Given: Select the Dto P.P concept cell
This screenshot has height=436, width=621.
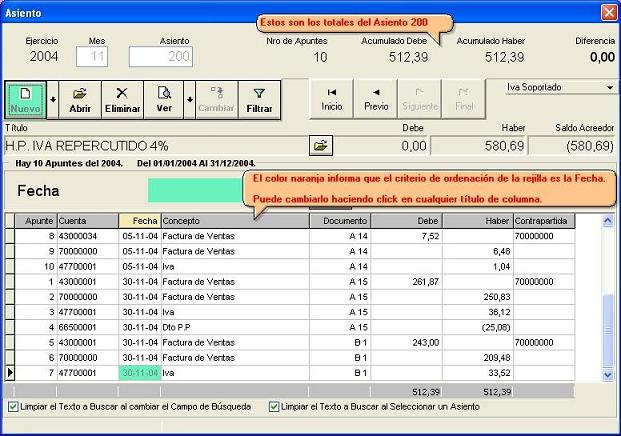Looking at the screenshot, I should [235, 327].
